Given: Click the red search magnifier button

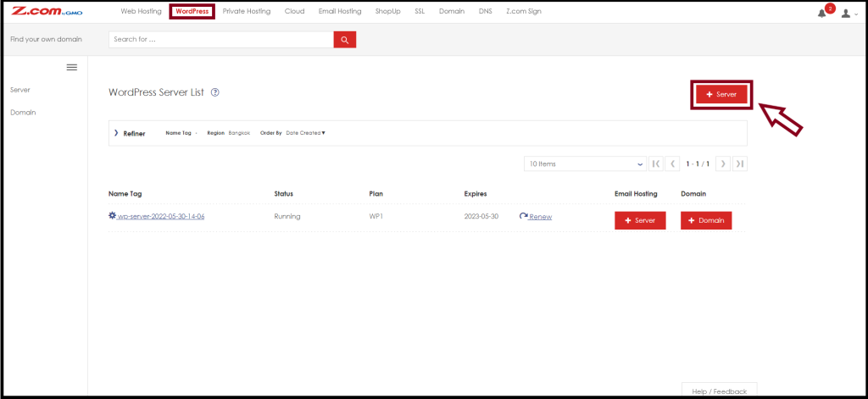Looking at the screenshot, I should [344, 39].
